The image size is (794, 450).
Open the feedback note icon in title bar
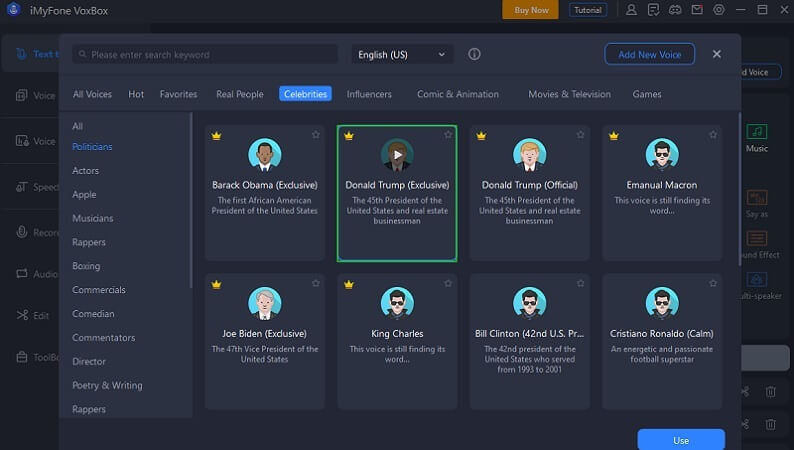point(653,10)
